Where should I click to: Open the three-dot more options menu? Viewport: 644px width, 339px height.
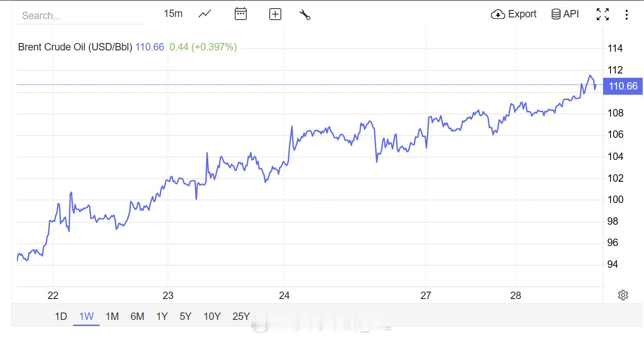pyautogui.click(x=627, y=15)
